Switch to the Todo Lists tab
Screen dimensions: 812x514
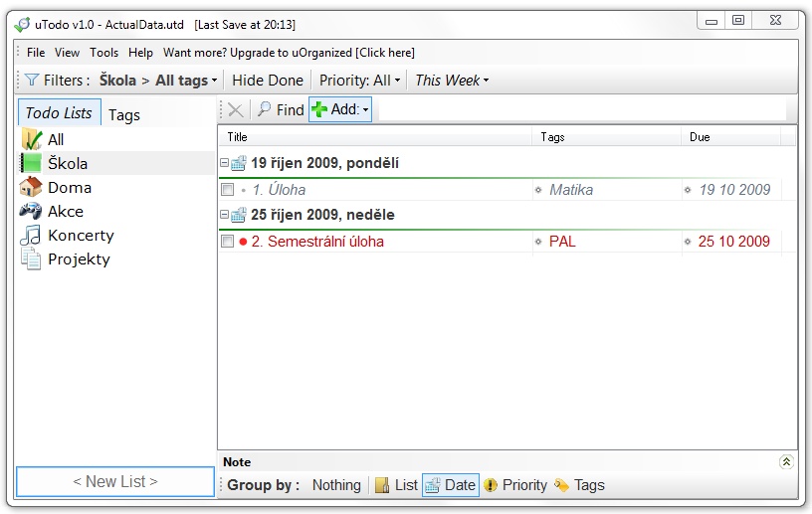59,113
